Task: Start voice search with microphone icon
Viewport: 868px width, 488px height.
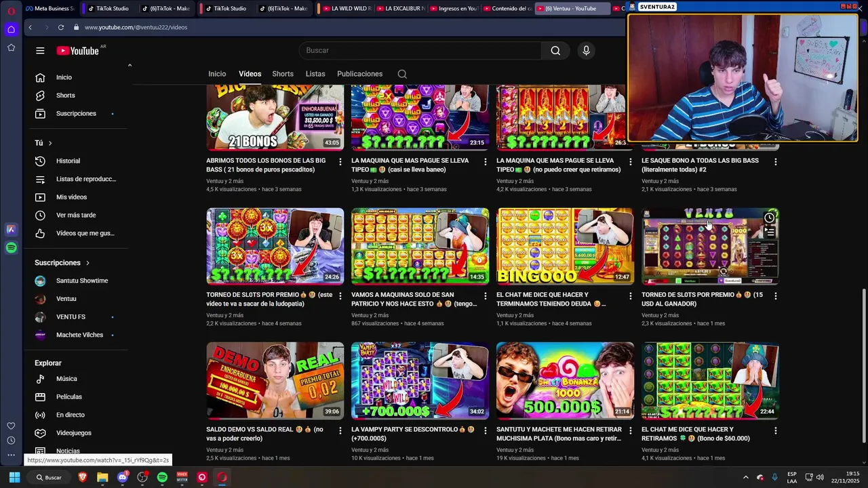Action: click(x=587, y=50)
